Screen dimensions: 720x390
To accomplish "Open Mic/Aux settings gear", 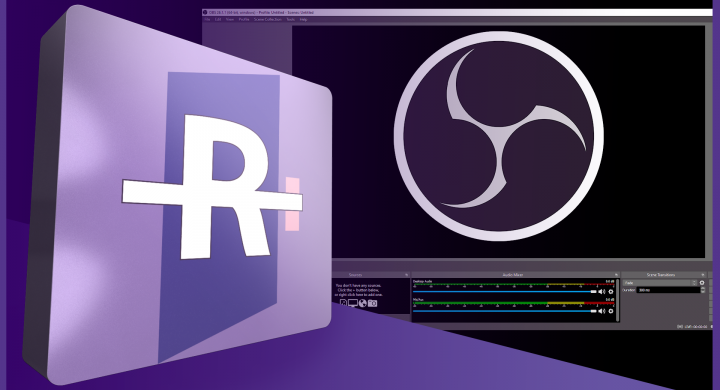I will point(611,311).
